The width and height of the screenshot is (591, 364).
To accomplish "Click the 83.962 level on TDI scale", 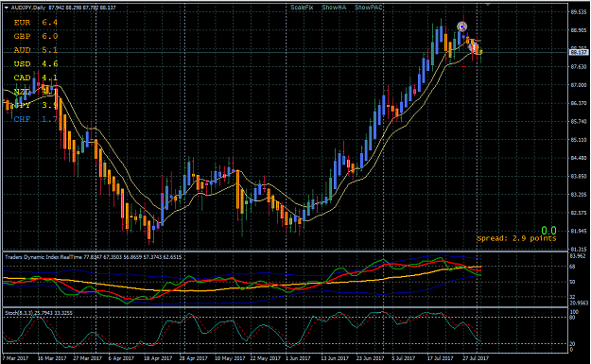I will click(578, 256).
